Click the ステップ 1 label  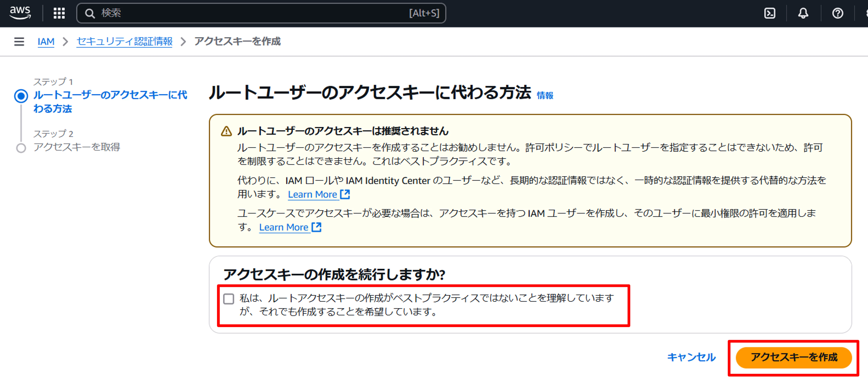tap(53, 82)
